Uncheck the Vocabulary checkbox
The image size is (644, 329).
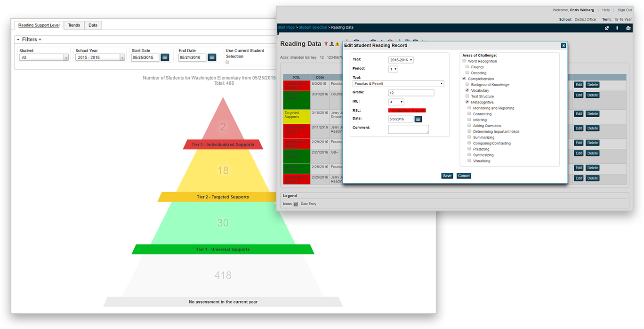click(467, 90)
